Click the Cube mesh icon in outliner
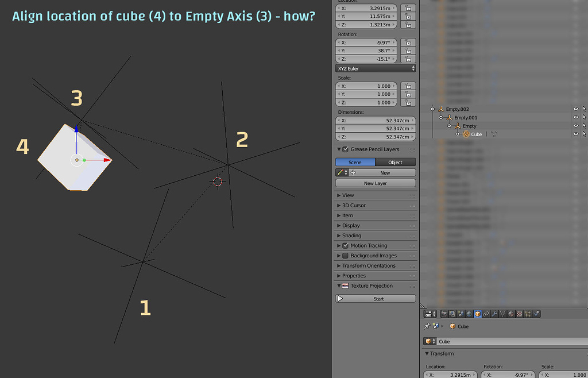 pyautogui.click(x=466, y=134)
